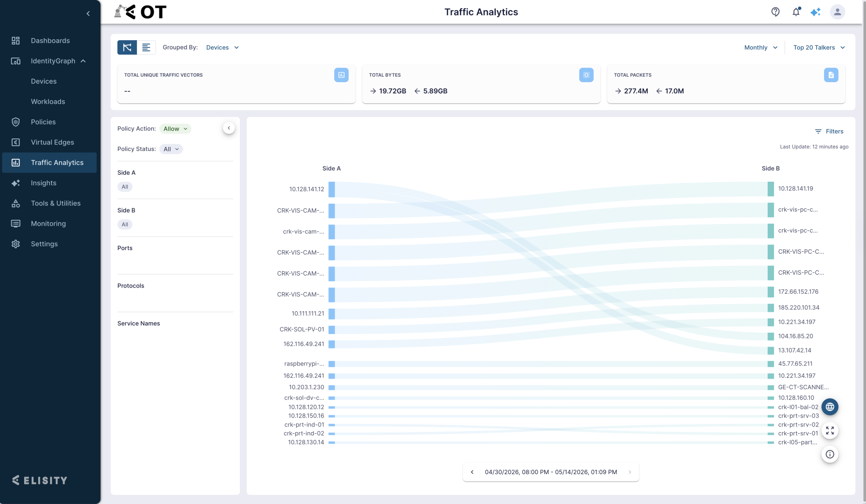This screenshot has height=504, width=866.
Task: Select the 10.128.141.12 Side A bar
Action: (331, 189)
